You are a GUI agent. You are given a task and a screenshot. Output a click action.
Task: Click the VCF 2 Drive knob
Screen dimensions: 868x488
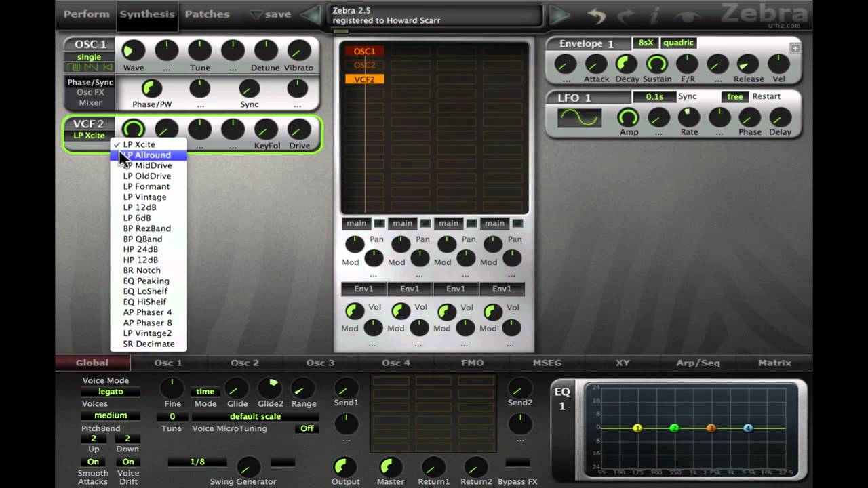click(299, 129)
